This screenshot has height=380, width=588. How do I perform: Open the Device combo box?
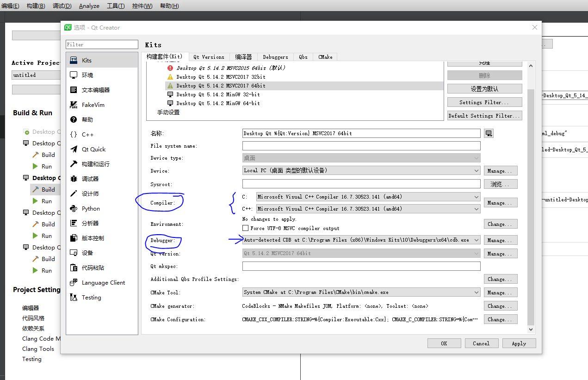coord(361,171)
